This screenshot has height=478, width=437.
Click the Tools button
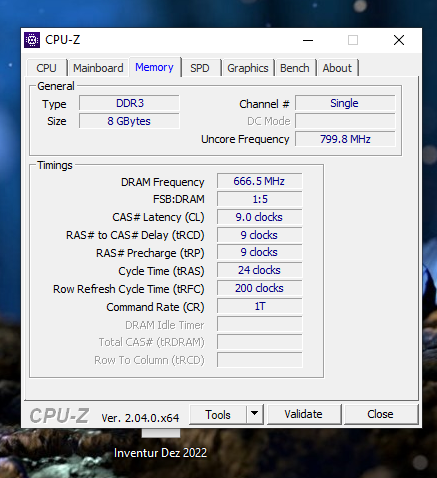218,415
